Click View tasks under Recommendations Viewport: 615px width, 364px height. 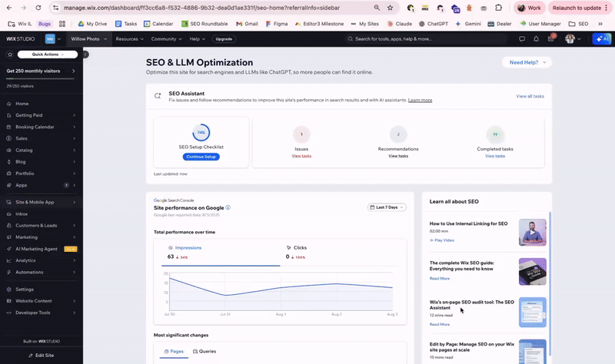(x=398, y=156)
